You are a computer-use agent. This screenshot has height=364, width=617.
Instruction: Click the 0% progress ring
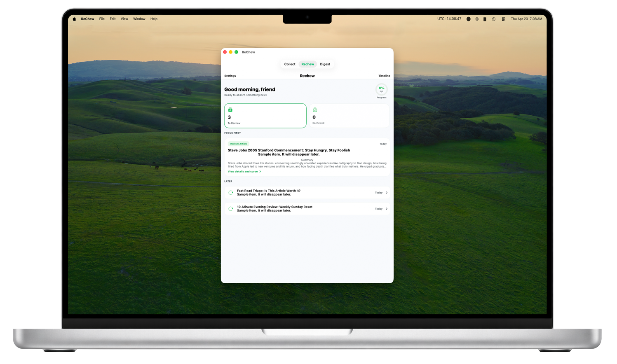coord(381,89)
